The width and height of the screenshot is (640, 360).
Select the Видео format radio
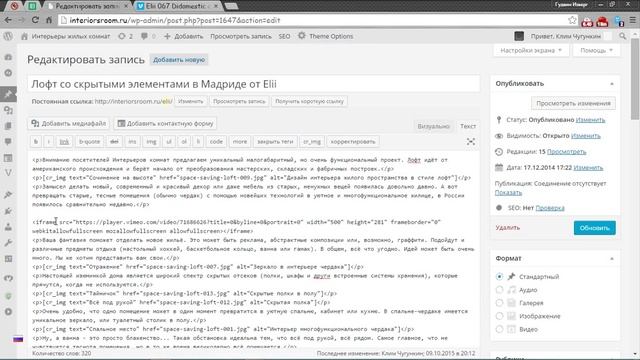click(499, 329)
